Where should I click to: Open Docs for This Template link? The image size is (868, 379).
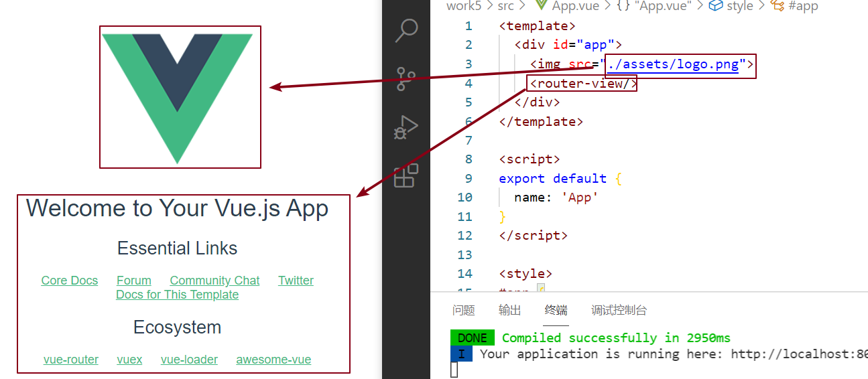click(177, 295)
